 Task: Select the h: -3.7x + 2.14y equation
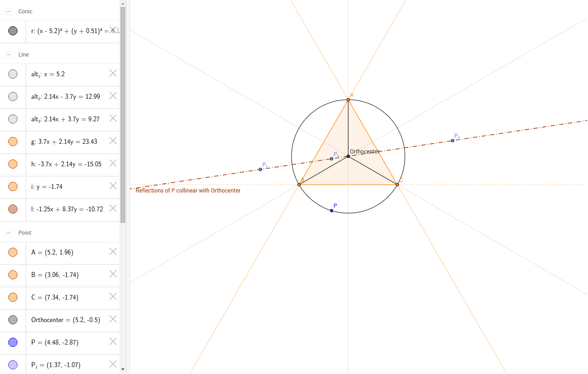tap(66, 164)
